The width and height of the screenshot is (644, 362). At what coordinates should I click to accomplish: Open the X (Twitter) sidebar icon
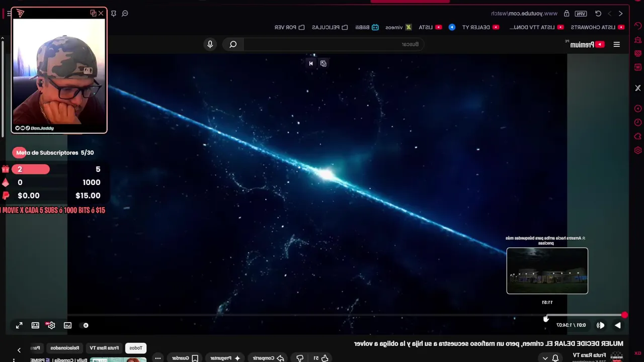click(638, 88)
